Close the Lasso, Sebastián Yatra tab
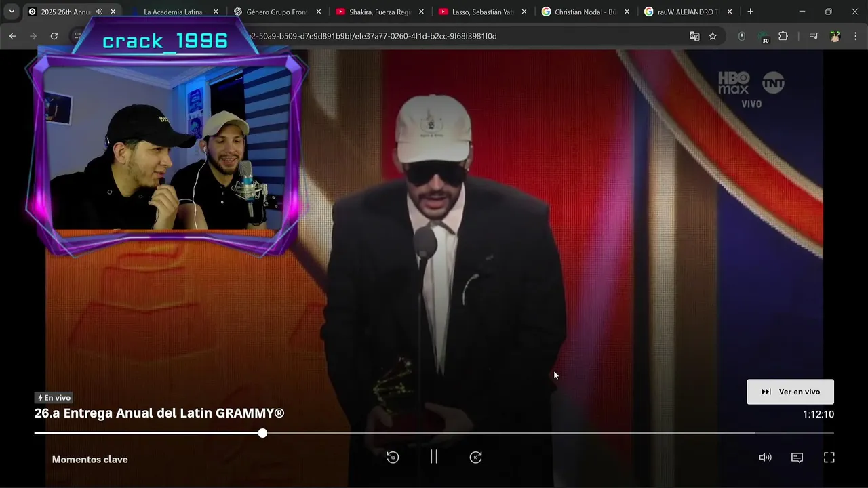 (x=524, y=12)
